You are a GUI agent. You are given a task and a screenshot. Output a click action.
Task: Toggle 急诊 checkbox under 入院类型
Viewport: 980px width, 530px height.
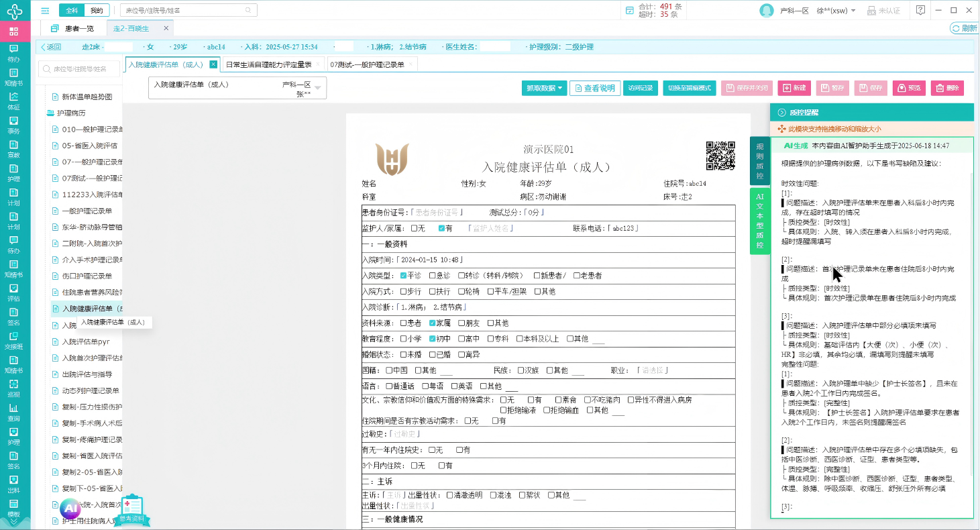point(433,276)
